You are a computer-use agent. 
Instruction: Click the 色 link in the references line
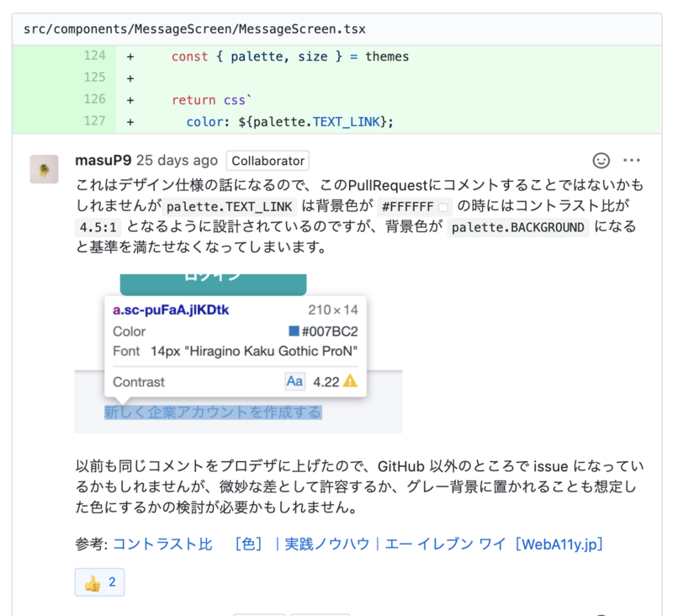point(250,544)
